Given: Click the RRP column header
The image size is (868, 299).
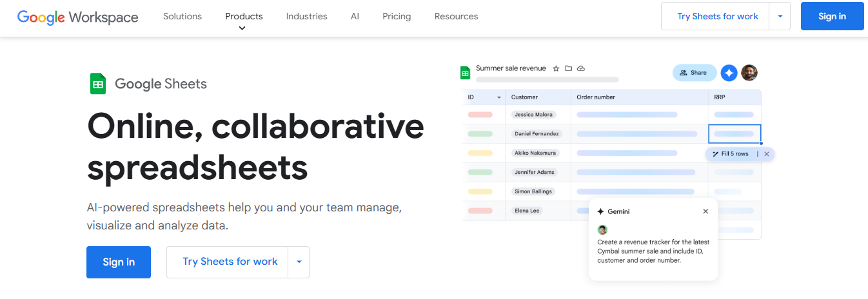Looking at the screenshot, I should (x=720, y=97).
